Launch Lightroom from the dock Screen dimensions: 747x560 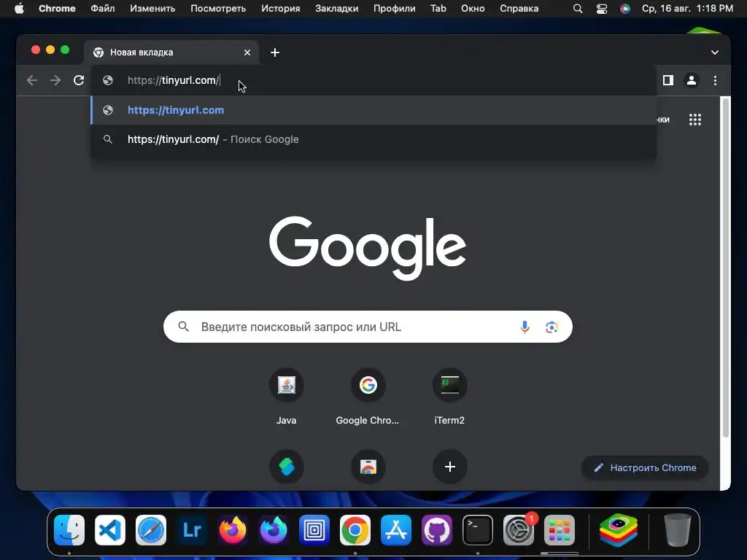192,530
